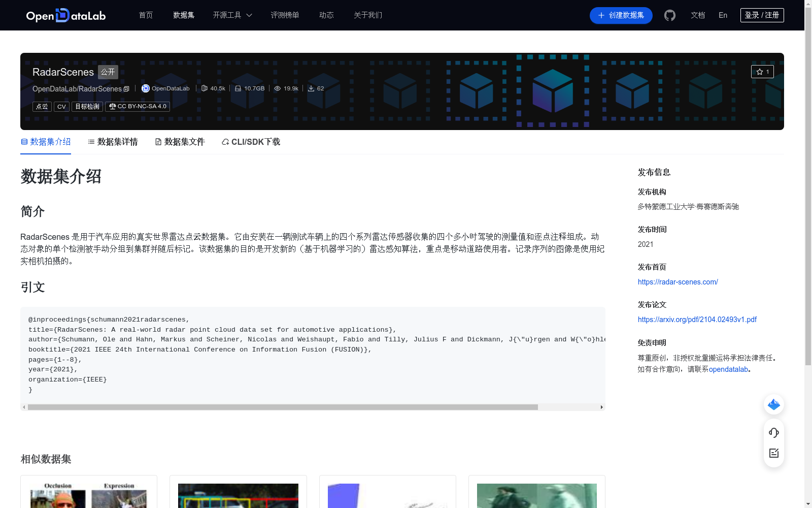Screen dimensions: 812x508
Task: Open the similar dataset with blue shape thumbnail
Action: 388,495
